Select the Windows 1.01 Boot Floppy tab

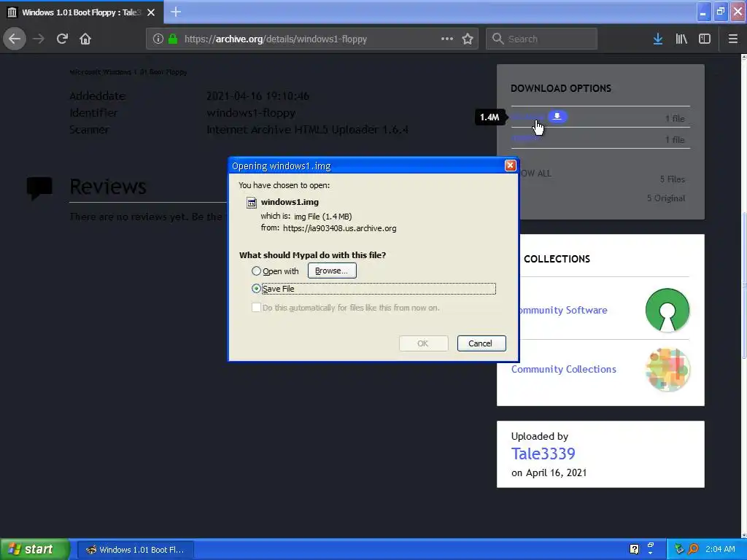pos(82,12)
